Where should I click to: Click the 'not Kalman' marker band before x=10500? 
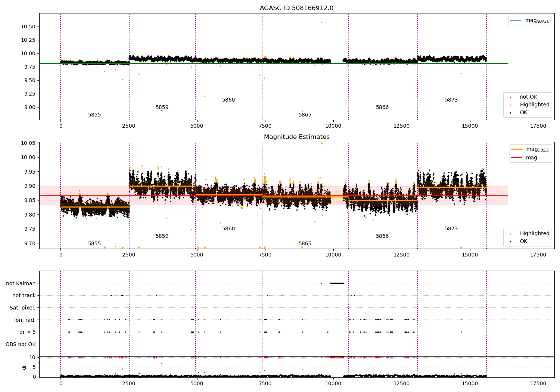point(336,283)
